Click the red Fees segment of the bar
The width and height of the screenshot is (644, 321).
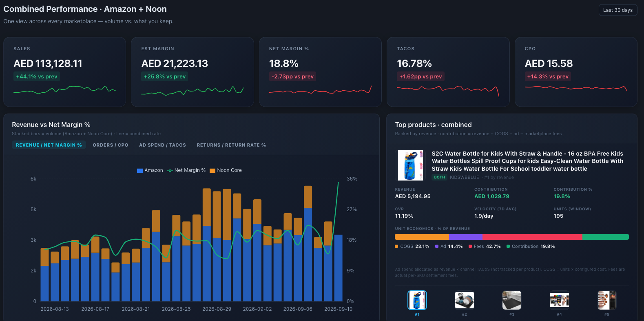point(533,237)
